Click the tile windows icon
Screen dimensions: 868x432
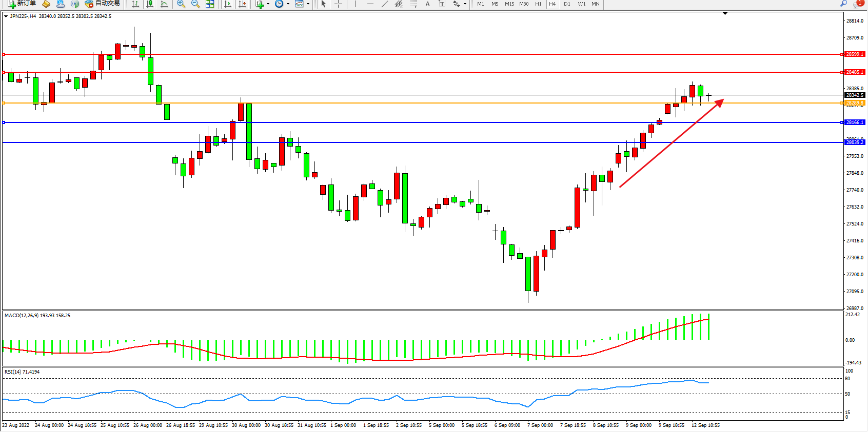tap(210, 4)
